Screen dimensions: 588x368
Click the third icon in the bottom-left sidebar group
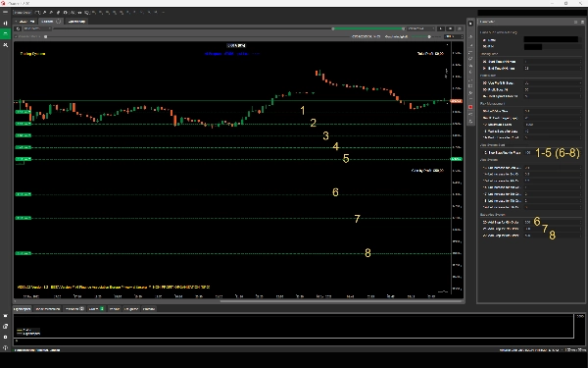[x=5, y=337]
